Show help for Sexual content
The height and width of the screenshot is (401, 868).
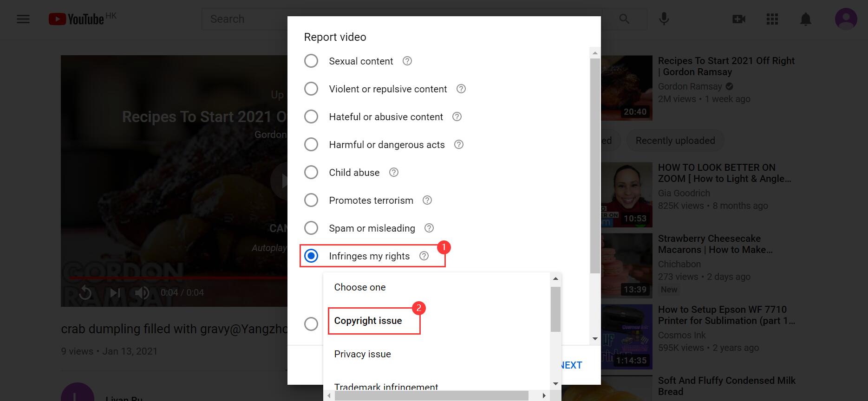click(407, 61)
